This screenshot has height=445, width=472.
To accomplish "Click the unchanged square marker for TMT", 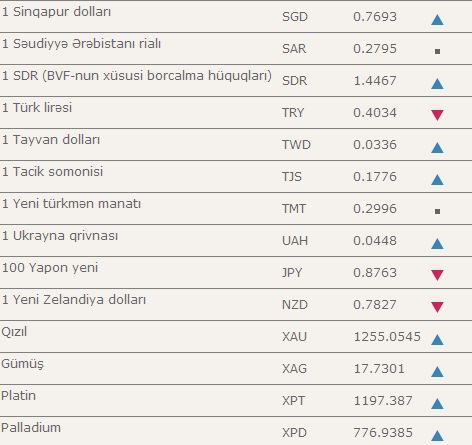I will click(438, 211).
